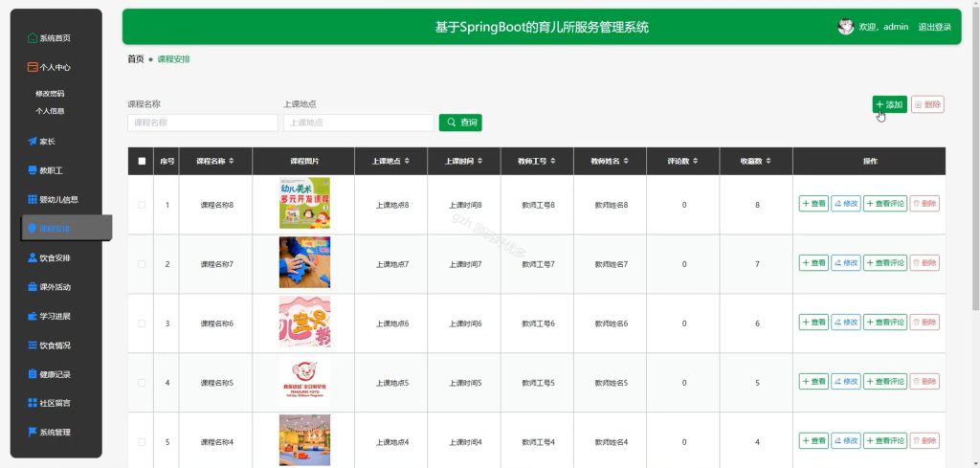Open 修改密码 submenu item
Image resolution: width=980 pixels, height=468 pixels.
50,94
